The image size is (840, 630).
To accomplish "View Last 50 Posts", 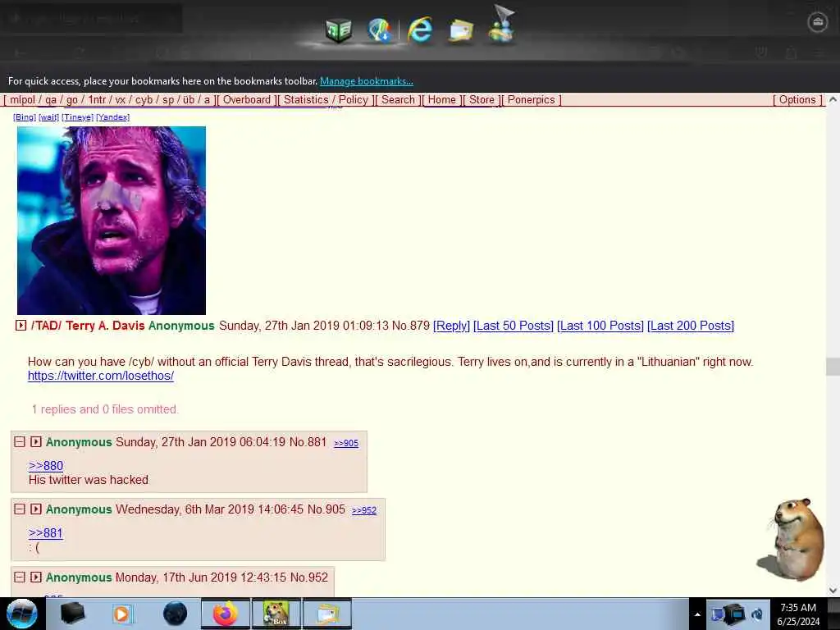I will pos(514,326).
